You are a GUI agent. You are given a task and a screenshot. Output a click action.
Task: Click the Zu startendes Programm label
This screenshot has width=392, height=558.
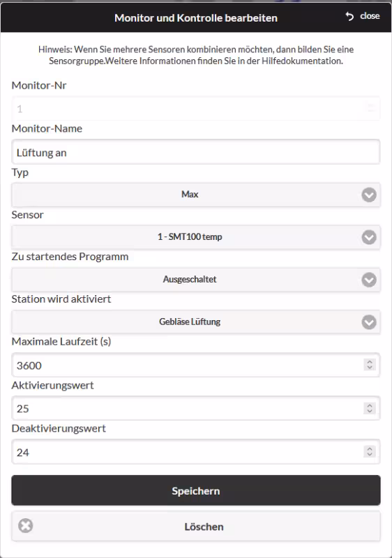70,257
